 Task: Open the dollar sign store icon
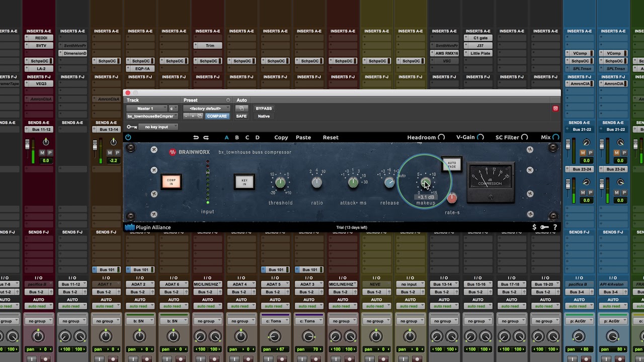click(x=534, y=227)
